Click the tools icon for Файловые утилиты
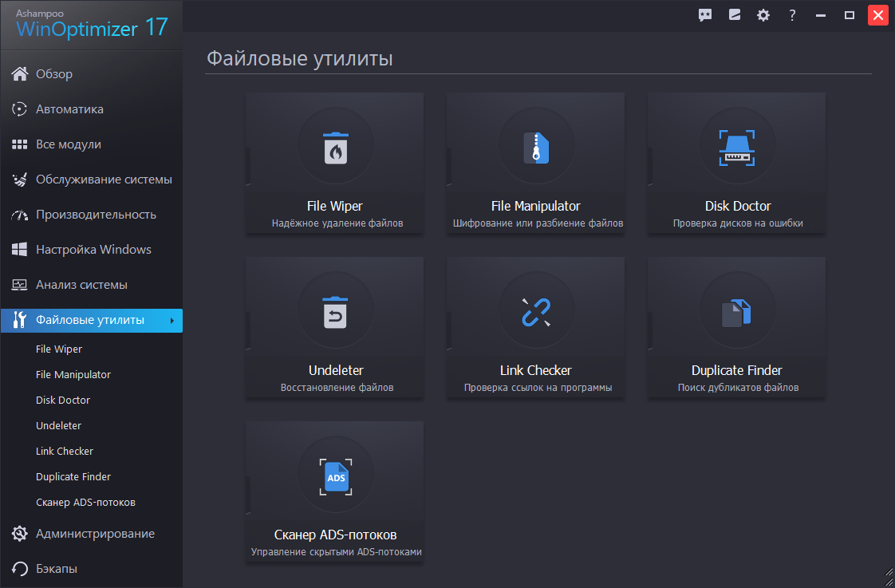 (x=20, y=320)
